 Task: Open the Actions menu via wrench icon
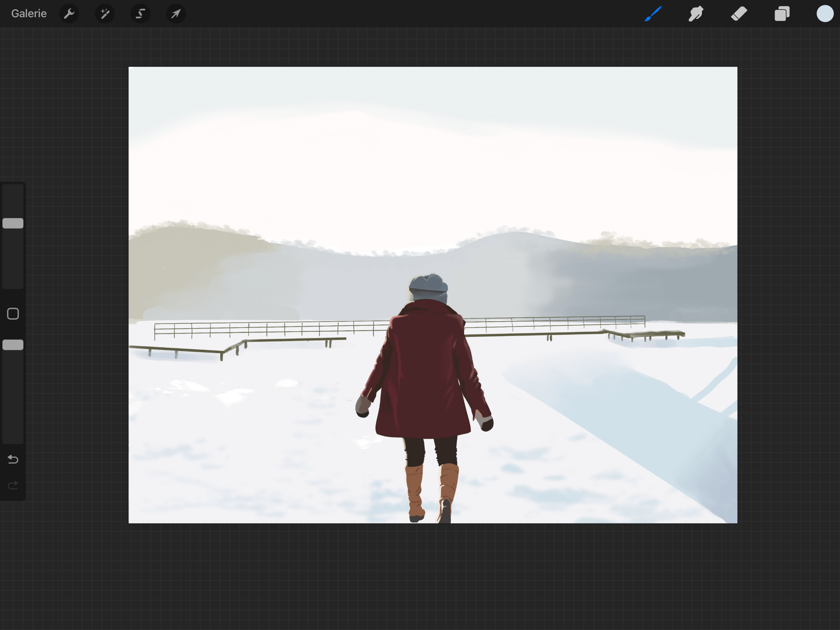pyautogui.click(x=69, y=14)
